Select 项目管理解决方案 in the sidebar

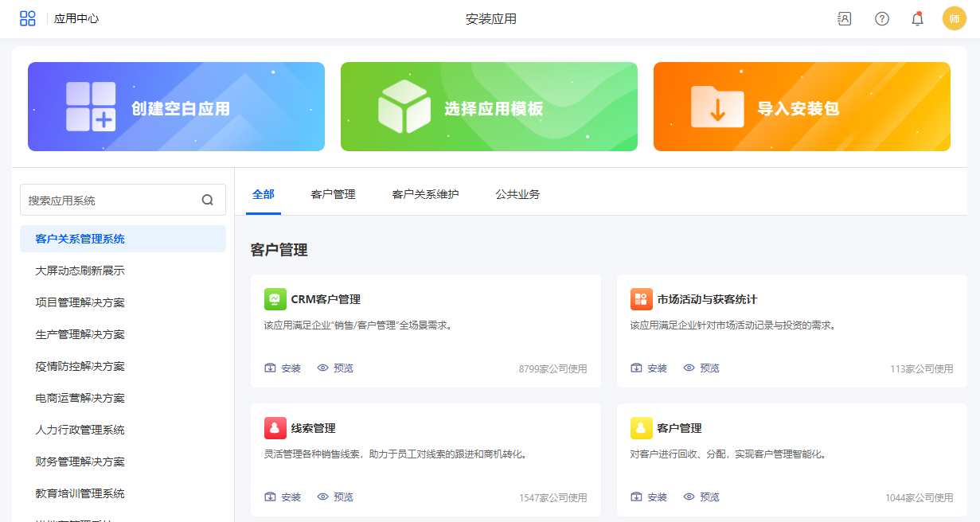pyautogui.click(x=80, y=302)
